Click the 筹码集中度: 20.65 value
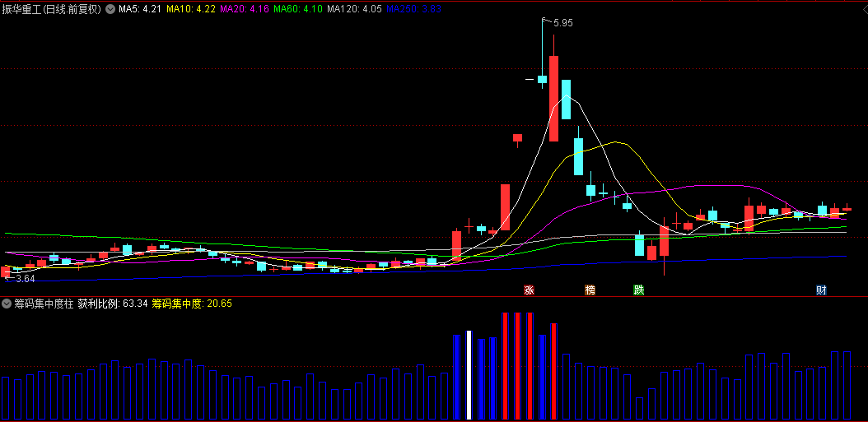The width and height of the screenshot is (868, 422). (x=192, y=304)
